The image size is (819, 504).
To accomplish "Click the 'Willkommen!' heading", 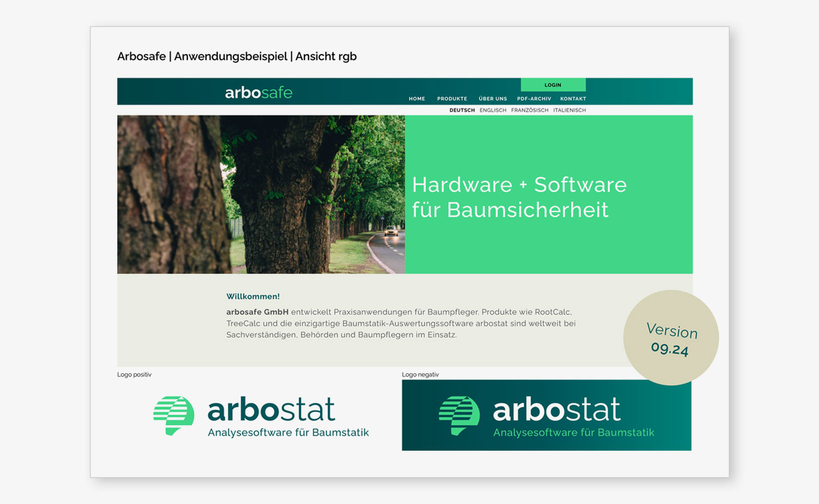I will coord(253,297).
